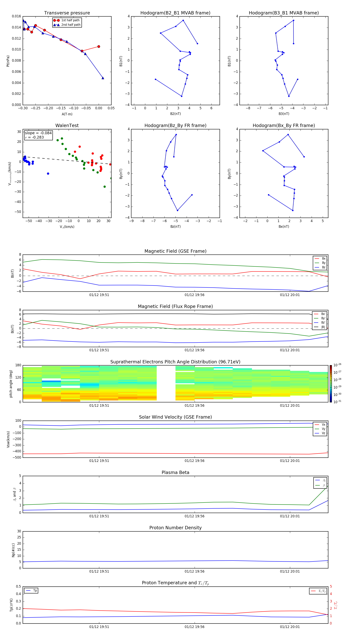
Task: Click the "V_remaining(km/s)" y-axis label
Action: tap(10, 173)
